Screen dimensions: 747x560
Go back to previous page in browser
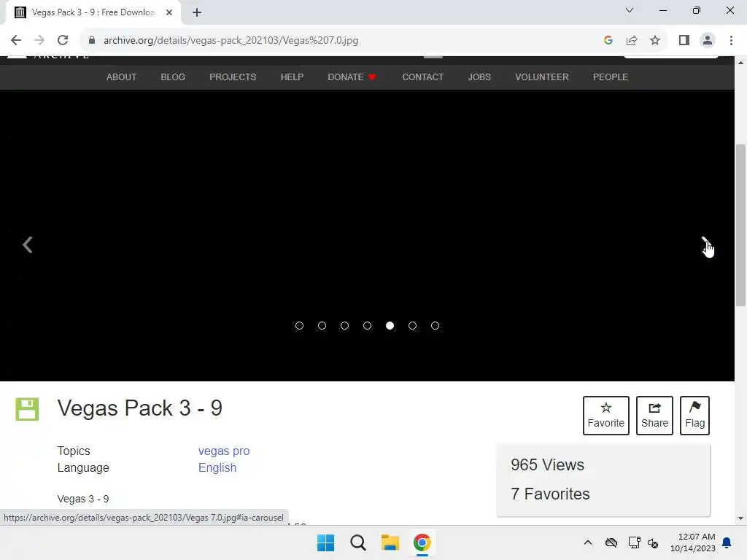pos(16,41)
